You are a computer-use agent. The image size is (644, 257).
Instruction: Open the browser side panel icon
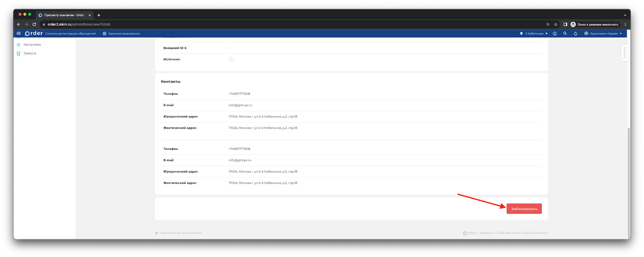click(x=565, y=25)
